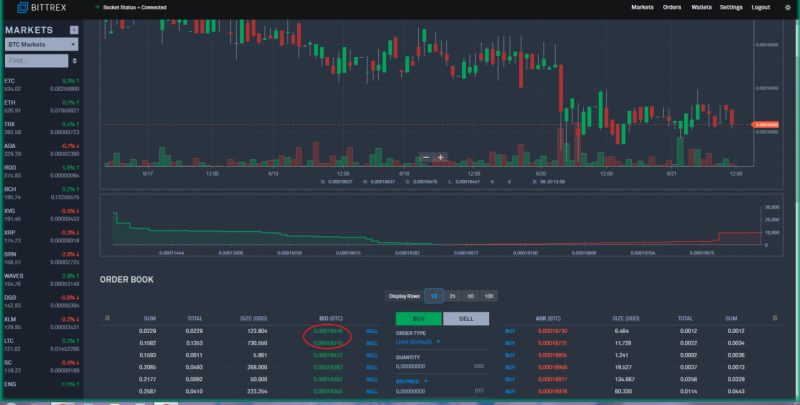The width and height of the screenshot is (800, 405).
Task: Click the socket status indicator icon
Action: [97, 7]
